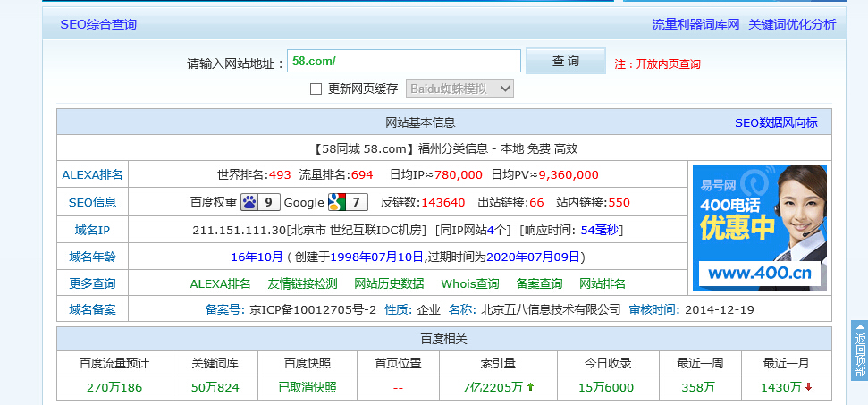
Task: Click the 查询 button
Action: (x=565, y=62)
